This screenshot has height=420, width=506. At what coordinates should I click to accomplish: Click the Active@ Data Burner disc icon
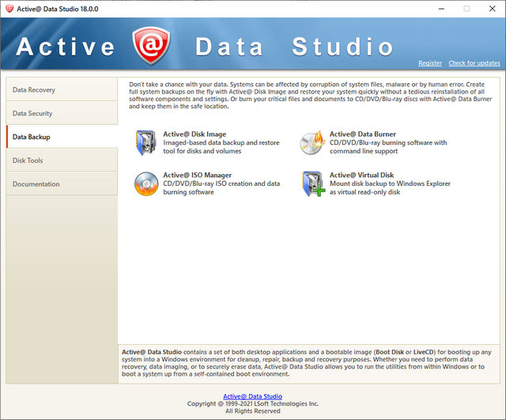pos(312,143)
